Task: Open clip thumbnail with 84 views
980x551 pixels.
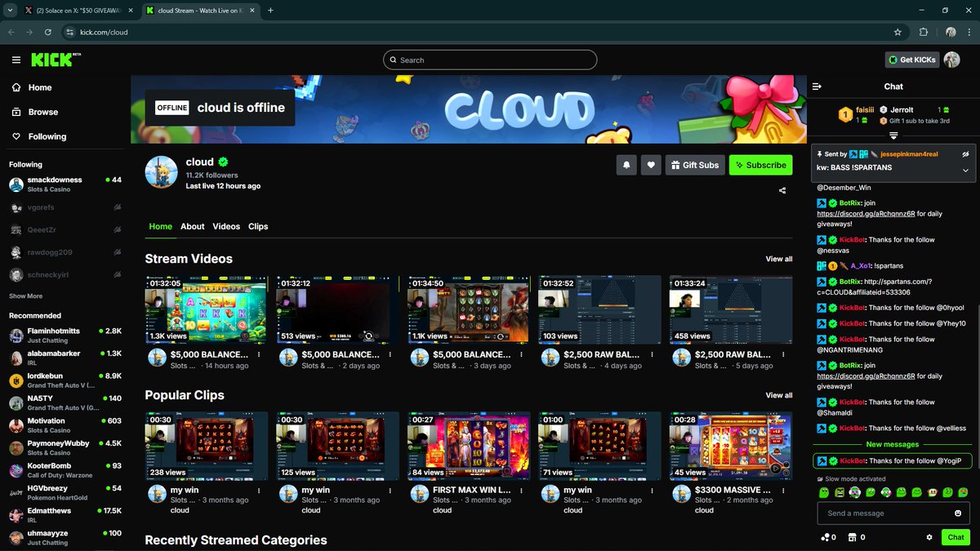Action: click(x=468, y=446)
